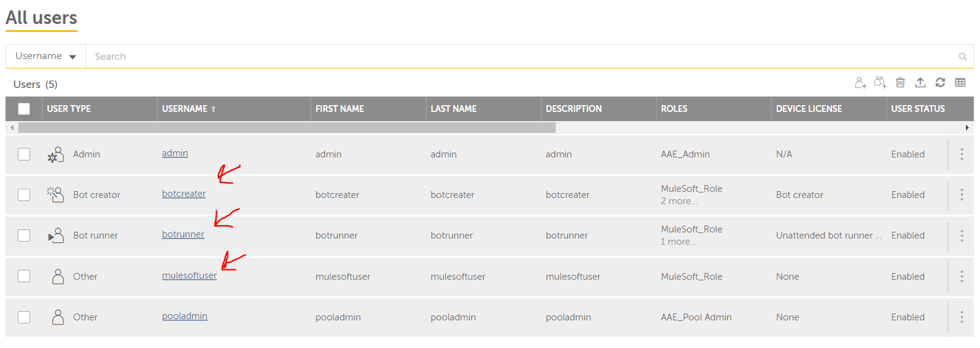Viewport: 980px width, 348px height.
Task: Click the export upload icon
Action: coord(920,82)
